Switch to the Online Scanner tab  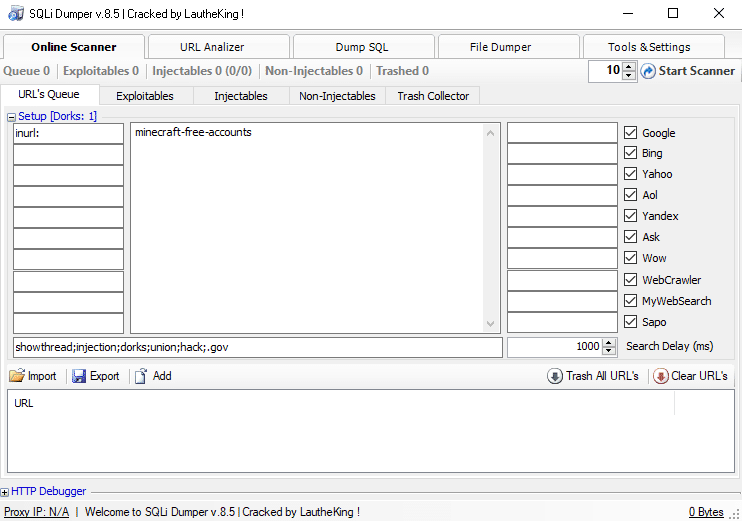[74, 47]
